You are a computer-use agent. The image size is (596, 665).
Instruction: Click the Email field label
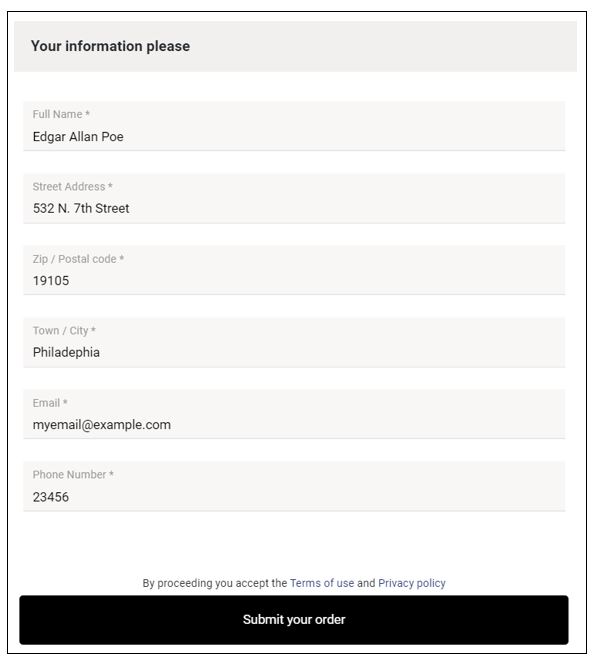pos(50,403)
